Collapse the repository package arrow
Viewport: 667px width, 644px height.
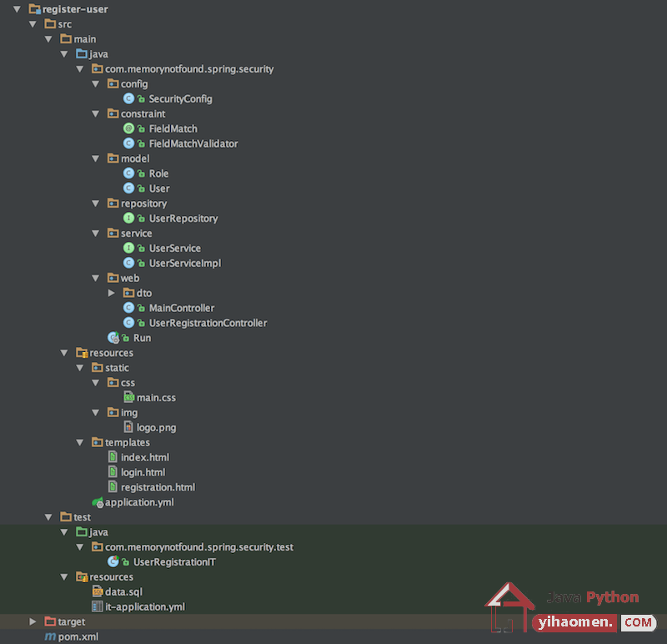click(96, 204)
